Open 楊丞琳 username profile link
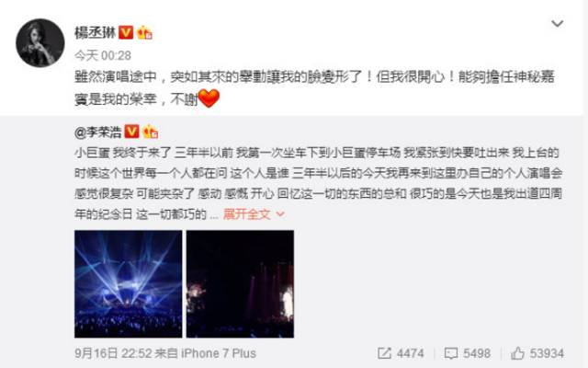The width and height of the screenshot is (588, 368). [95, 33]
